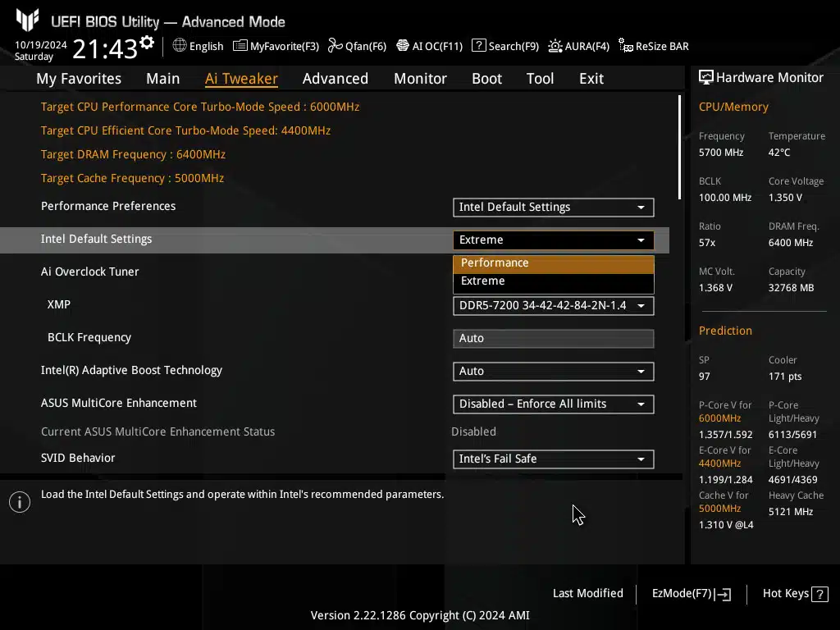Open SVID Behavior dropdown
840x630 pixels.
554,459
